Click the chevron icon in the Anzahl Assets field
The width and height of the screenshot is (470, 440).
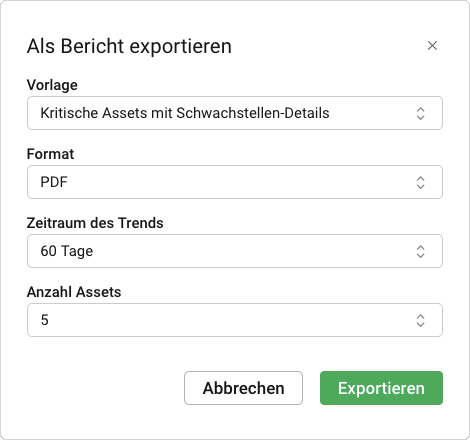pyautogui.click(x=420, y=320)
